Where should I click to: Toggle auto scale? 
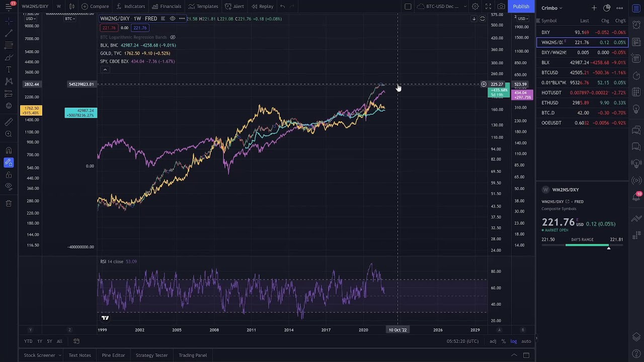pyautogui.click(x=526, y=341)
